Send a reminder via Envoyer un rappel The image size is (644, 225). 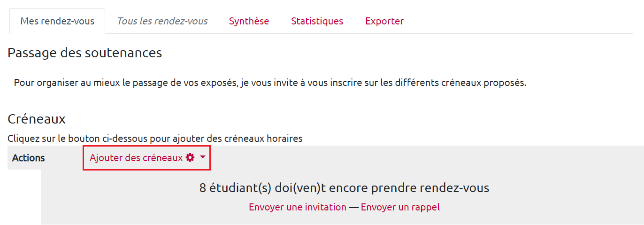click(400, 207)
